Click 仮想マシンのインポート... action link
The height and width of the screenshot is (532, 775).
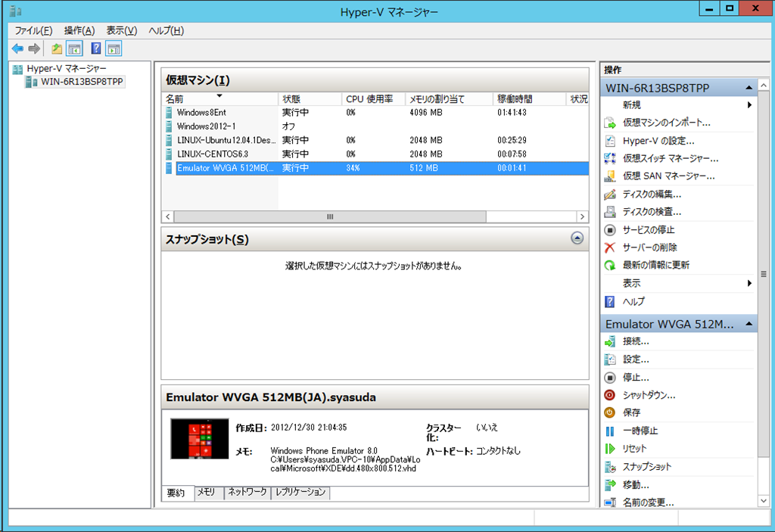667,123
